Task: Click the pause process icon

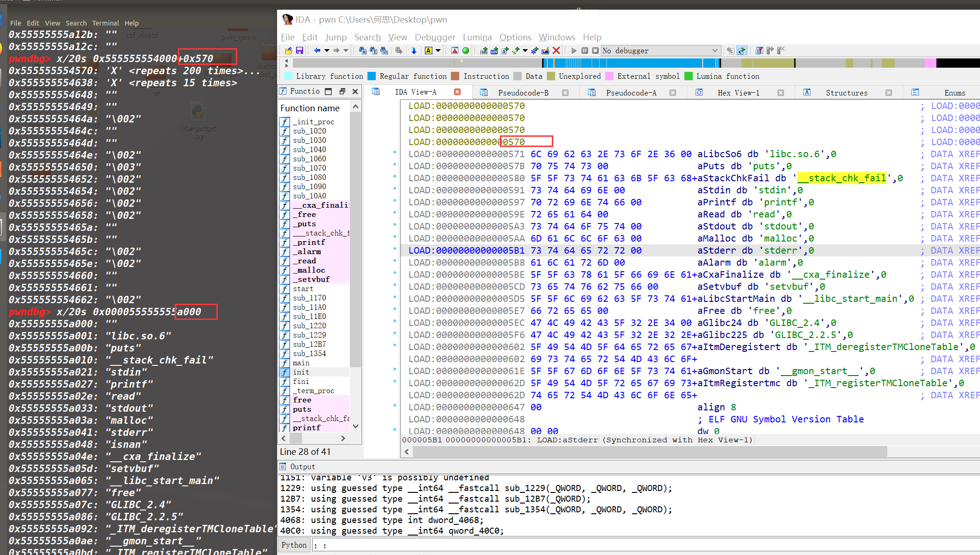Action: pos(585,51)
